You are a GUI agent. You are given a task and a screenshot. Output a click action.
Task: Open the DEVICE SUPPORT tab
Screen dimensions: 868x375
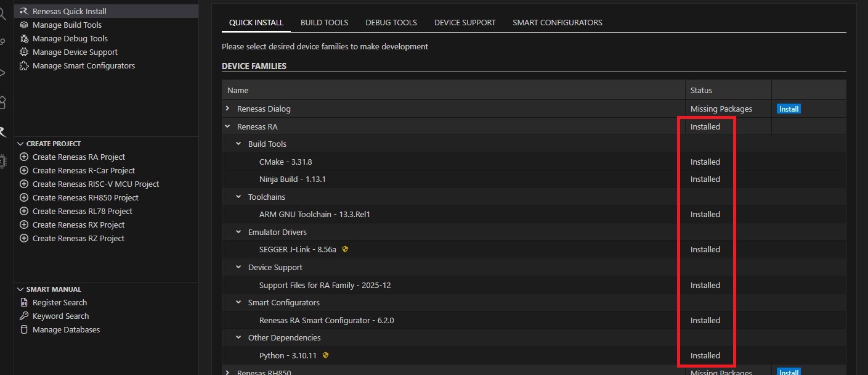click(464, 23)
